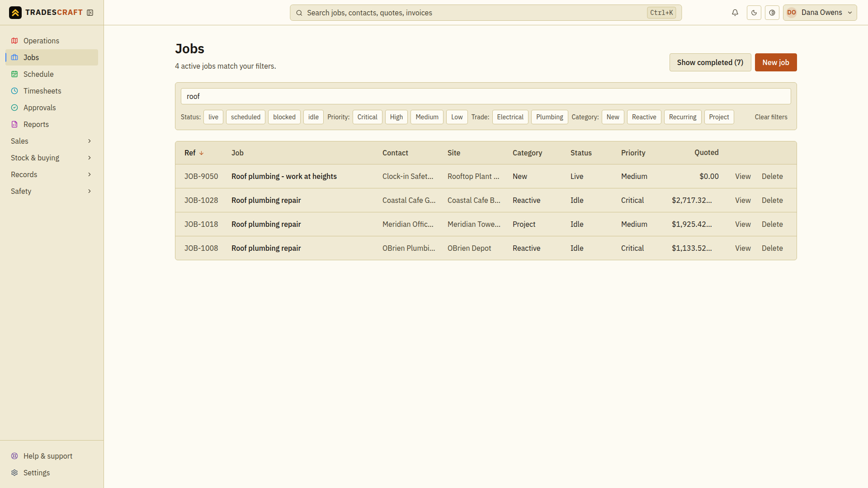868x488 pixels.
Task: Open the notifications bell
Action: 735,13
